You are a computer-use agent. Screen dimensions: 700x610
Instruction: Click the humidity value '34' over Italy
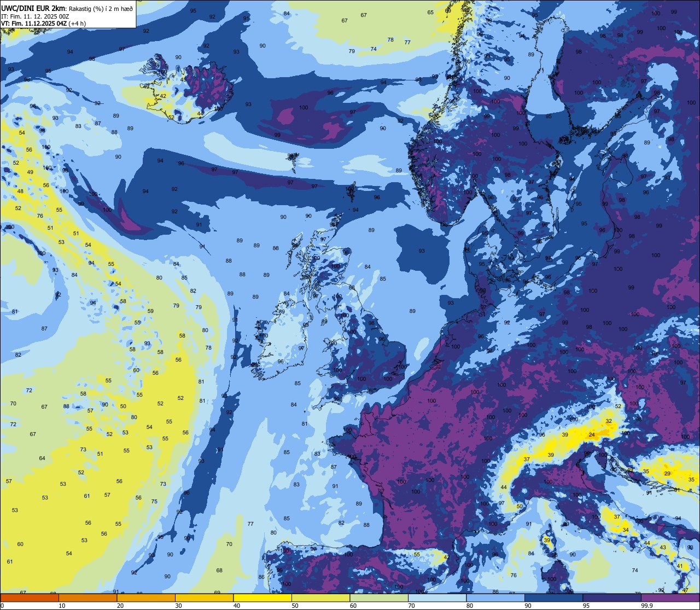[x=626, y=530]
